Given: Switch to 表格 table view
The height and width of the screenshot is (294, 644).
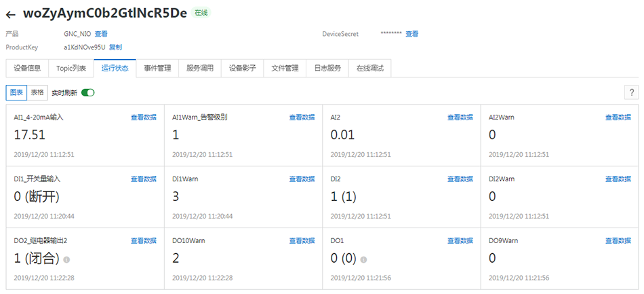Looking at the screenshot, I should click(x=37, y=92).
